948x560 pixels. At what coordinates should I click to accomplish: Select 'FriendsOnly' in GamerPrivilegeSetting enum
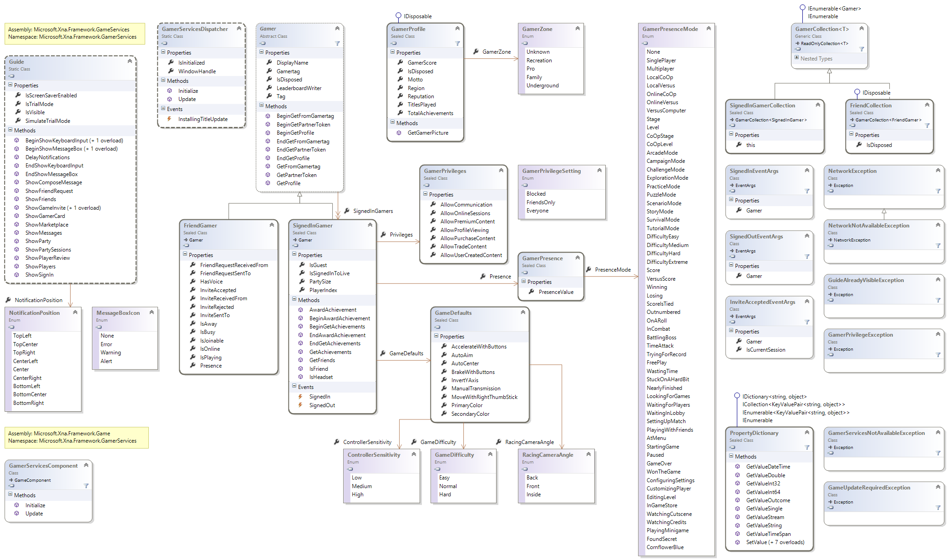click(541, 202)
